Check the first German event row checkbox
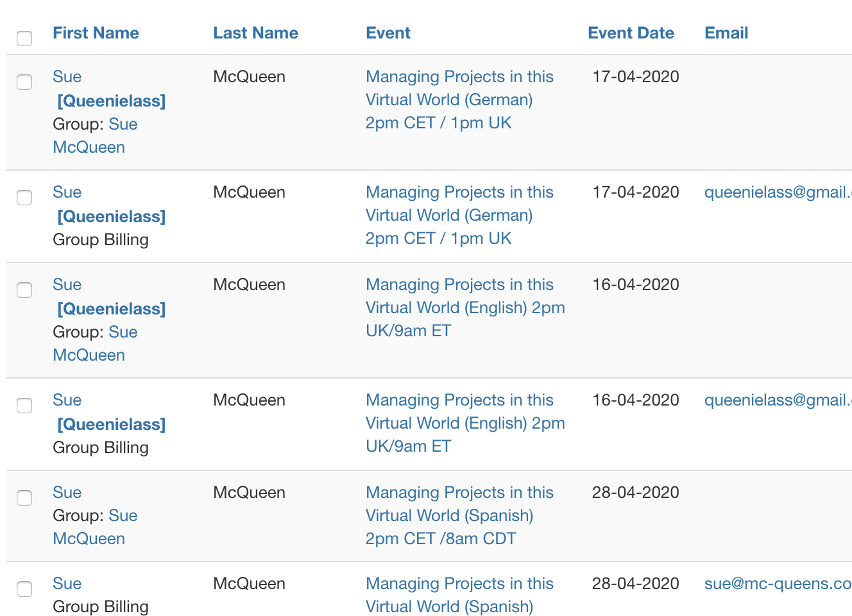The width and height of the screenshot is (852, 616). tap(24, 82)
